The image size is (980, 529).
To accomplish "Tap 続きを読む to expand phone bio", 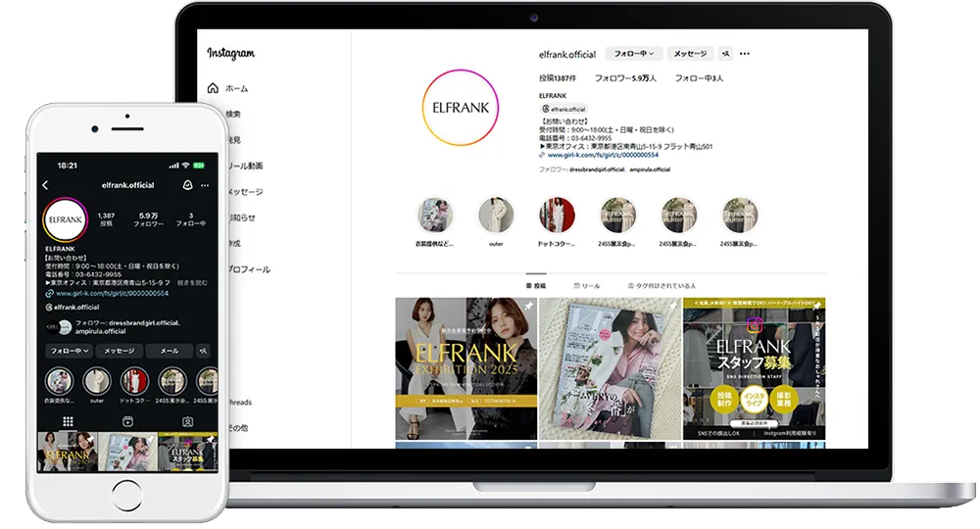I will (191, 282).
